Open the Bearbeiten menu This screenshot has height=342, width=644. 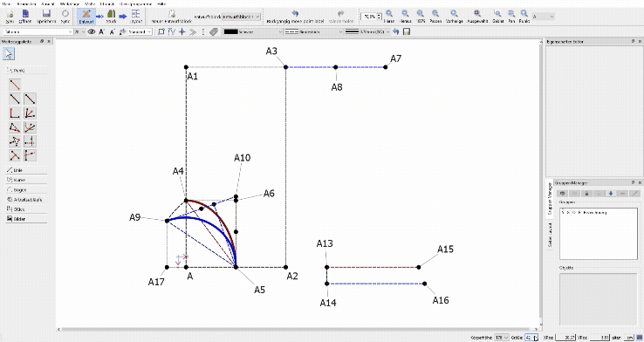27,3
